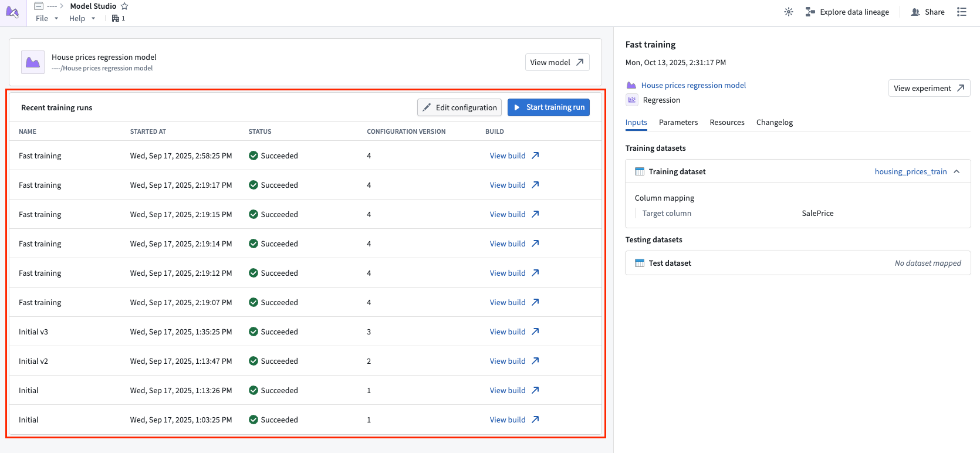Open Explore data lineage
The image size is (980, 453).
[847, 12]
